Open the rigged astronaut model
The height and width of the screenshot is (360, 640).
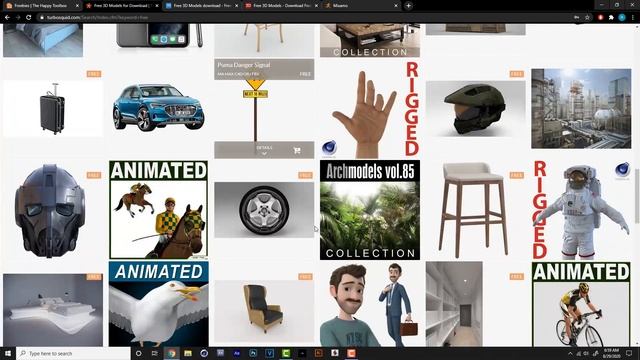(581, 210)
